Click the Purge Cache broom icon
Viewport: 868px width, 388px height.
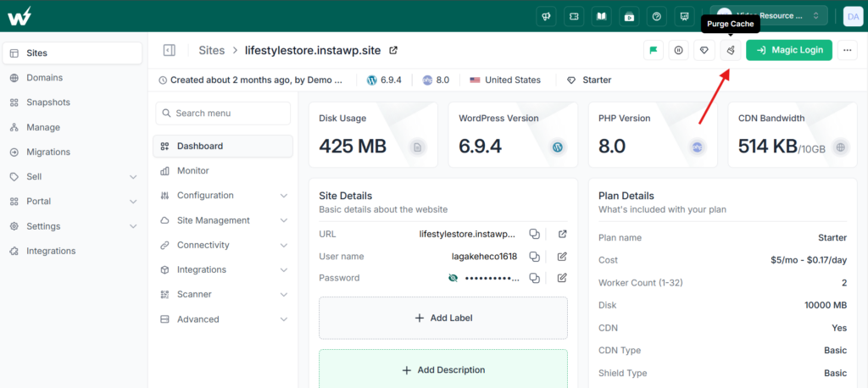(731, 50)
